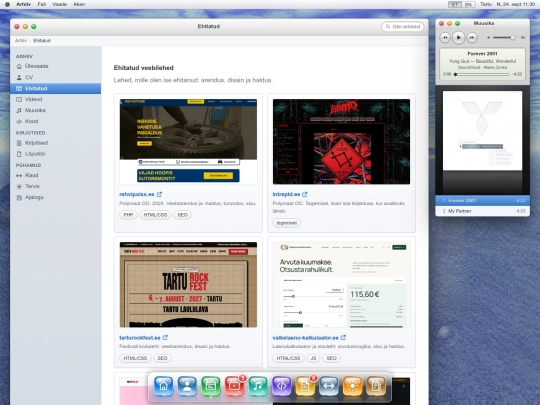Open Videod in the sidebar

[56, 99]
